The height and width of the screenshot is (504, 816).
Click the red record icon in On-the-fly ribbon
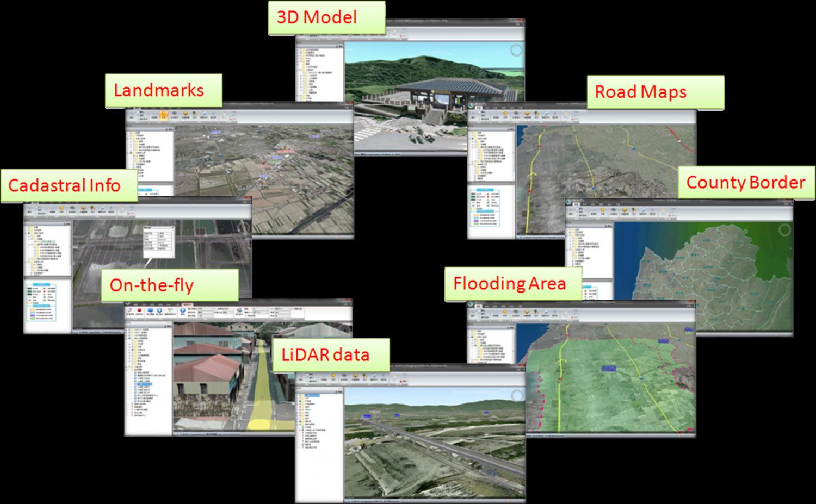[139, 310]
